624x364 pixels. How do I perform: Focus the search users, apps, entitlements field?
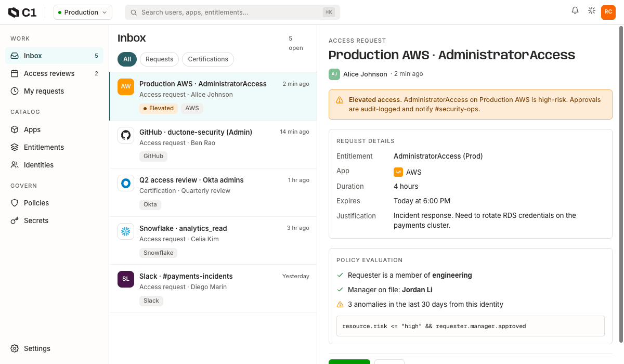coord(232,12)
